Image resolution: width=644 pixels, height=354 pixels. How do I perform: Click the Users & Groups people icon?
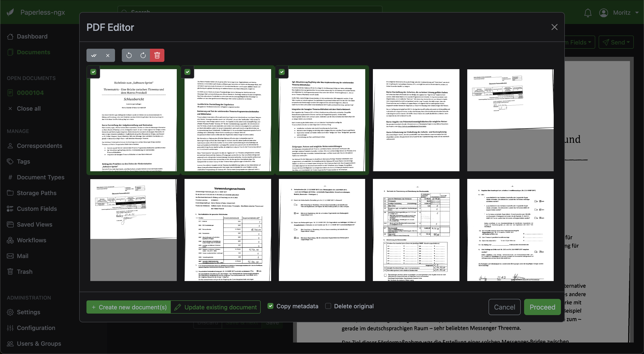(10, 344)
